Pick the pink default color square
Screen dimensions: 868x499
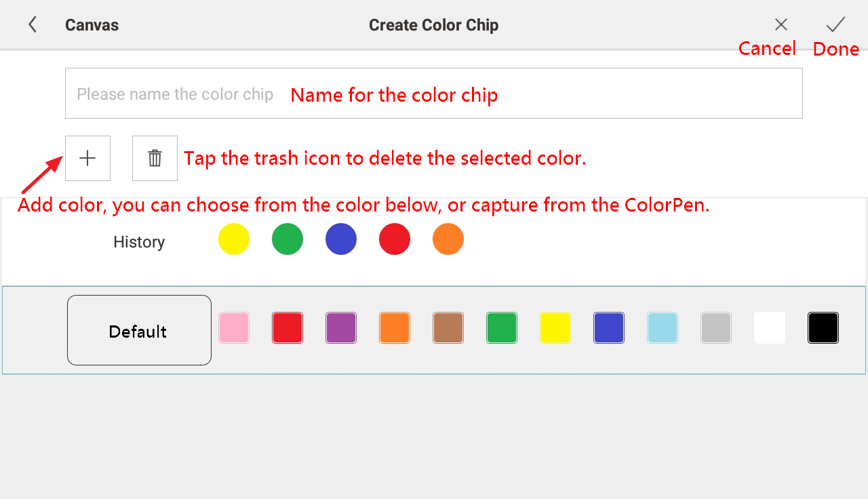pos(234,328)
